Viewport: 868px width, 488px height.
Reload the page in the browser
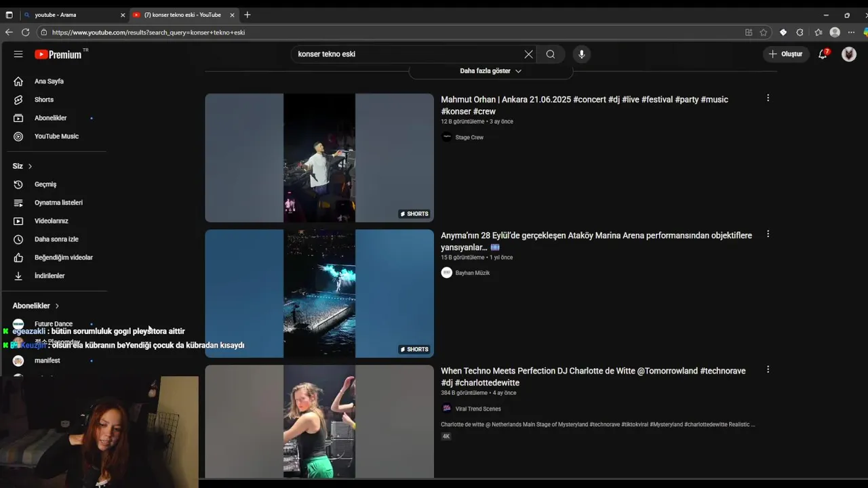26,33
